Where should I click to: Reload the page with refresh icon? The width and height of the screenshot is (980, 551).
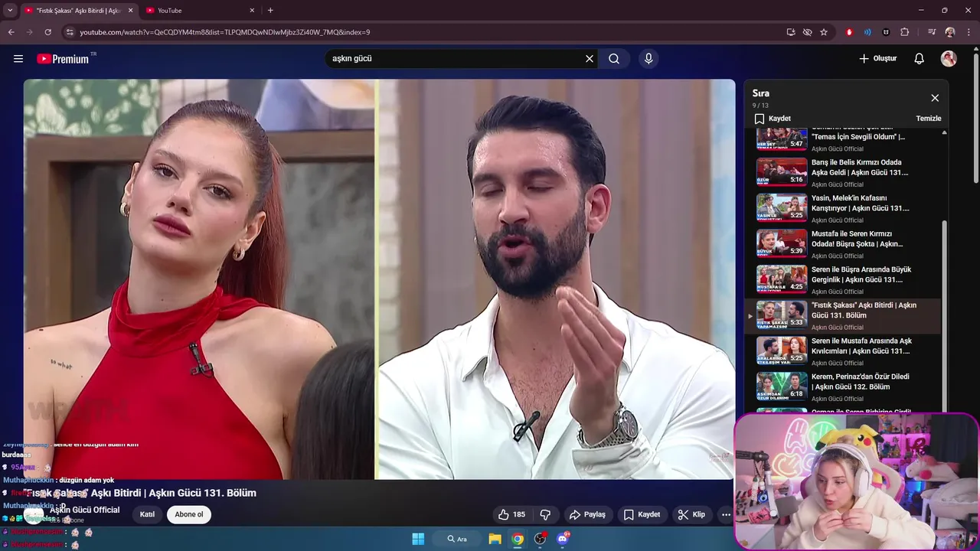47,32
